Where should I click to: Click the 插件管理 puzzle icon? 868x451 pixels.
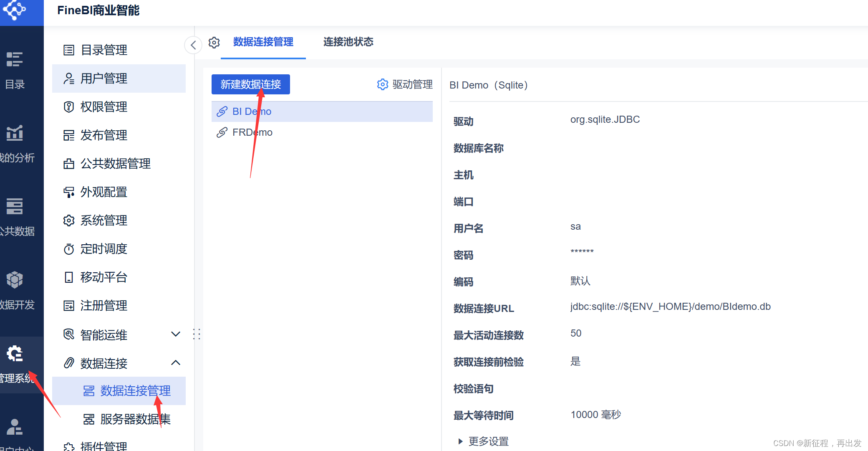[69, 447]
